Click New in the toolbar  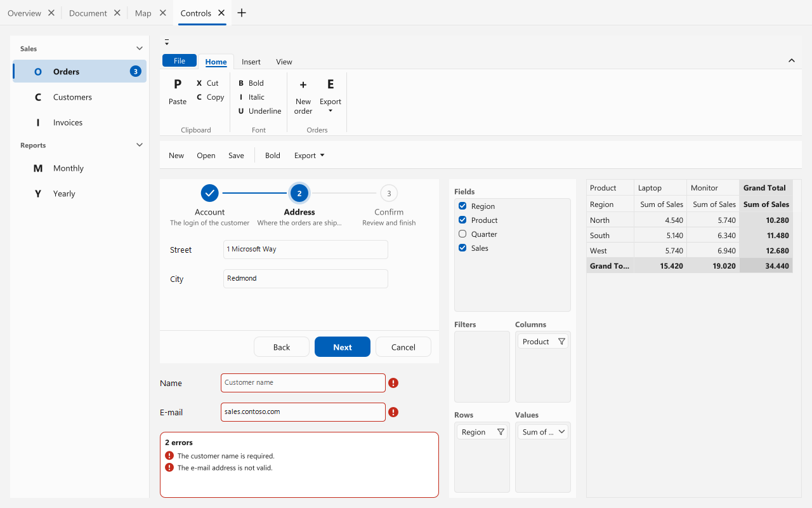point(176,156)
